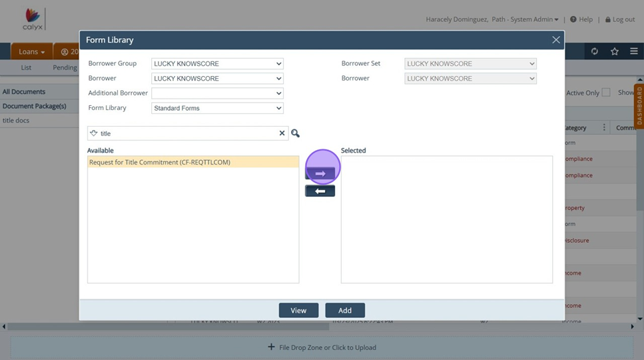This screenshot has width=644, height=360.
Task: Open the Additional Borrower dropdown
Action: point(217,93)
